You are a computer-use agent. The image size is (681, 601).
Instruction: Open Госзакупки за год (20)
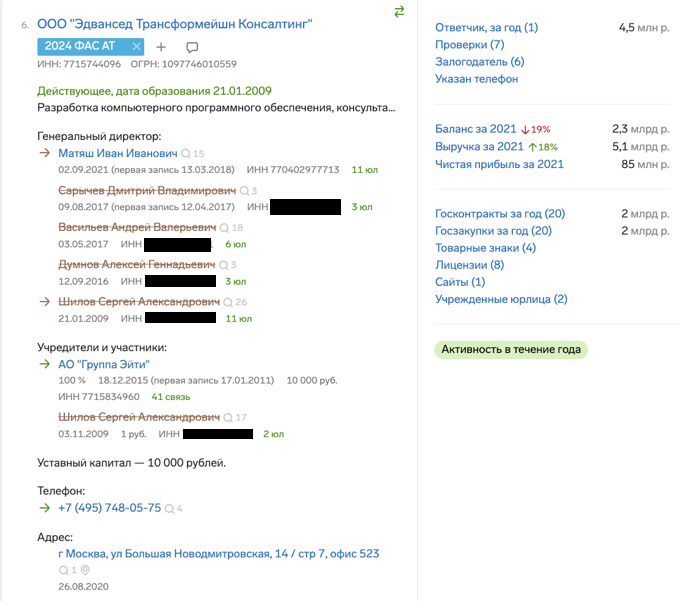(x=493, y=231)
